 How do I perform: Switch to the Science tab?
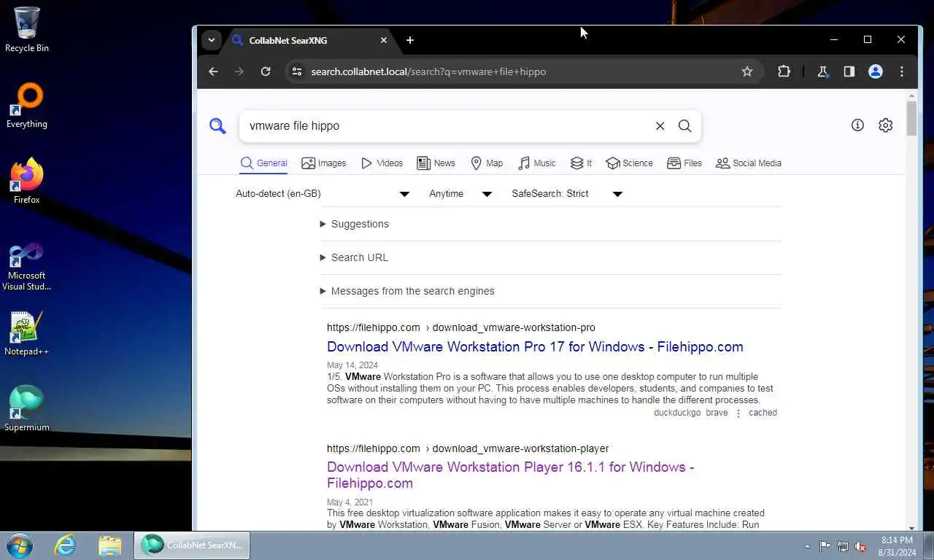[629, 163]
